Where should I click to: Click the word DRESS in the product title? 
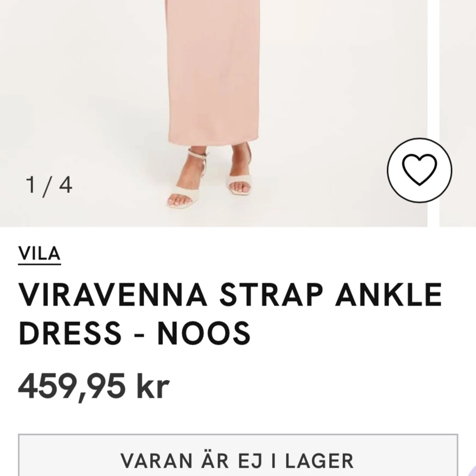tap(70, 333)
